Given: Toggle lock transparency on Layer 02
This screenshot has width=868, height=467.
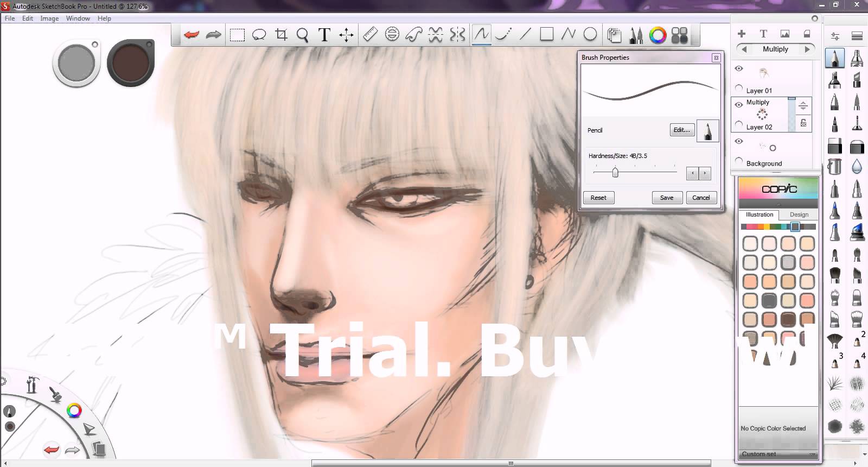Looking at the screenshot, I should point(803,123).
